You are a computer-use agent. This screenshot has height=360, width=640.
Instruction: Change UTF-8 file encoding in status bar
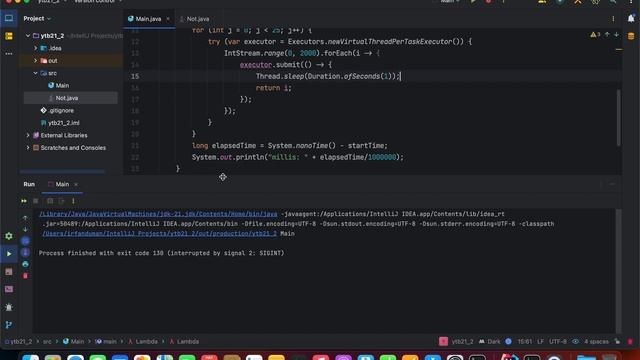click(x=558, y=342)
